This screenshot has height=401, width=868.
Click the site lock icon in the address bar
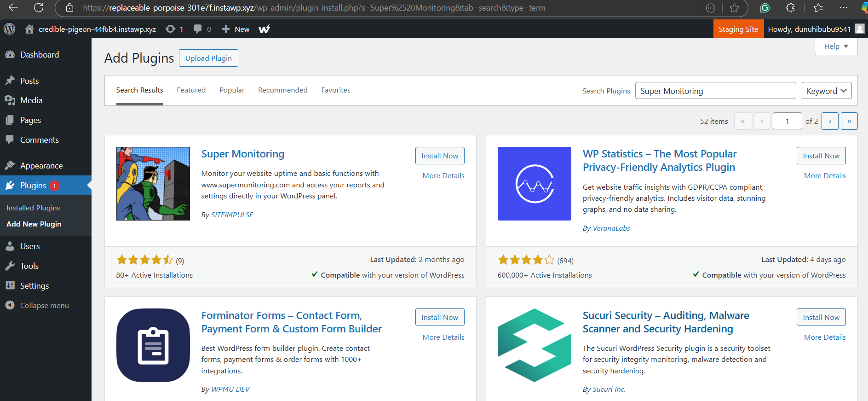pyautogui.click(x=69, y=8)
